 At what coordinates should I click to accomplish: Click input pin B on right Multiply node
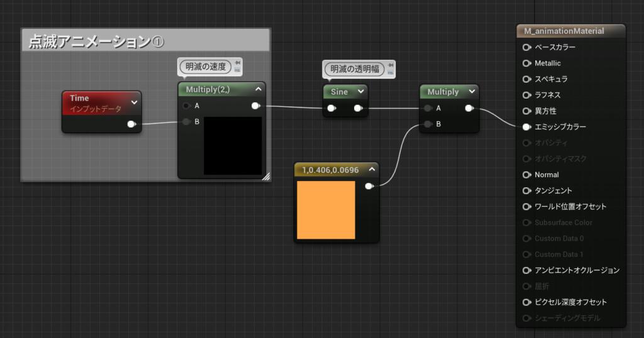pyautogui.click(x=428, y=124)
